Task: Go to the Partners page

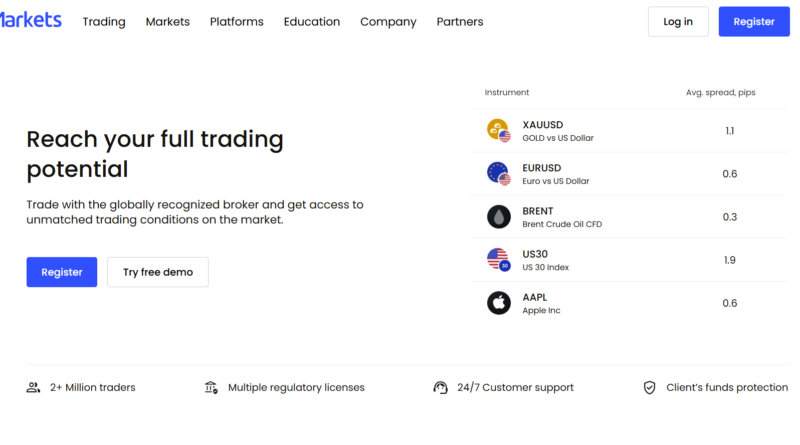Action: 460,22
